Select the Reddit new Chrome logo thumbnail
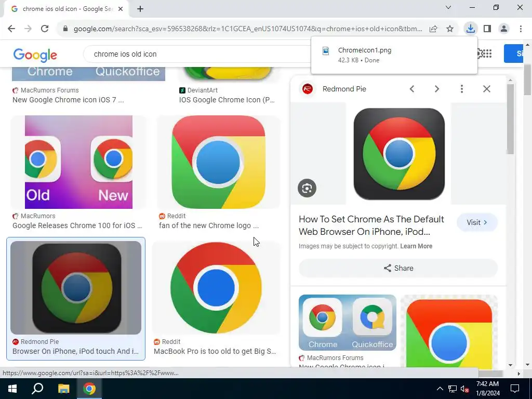This screenshot has width=532, height=399. tap(219, 162)
